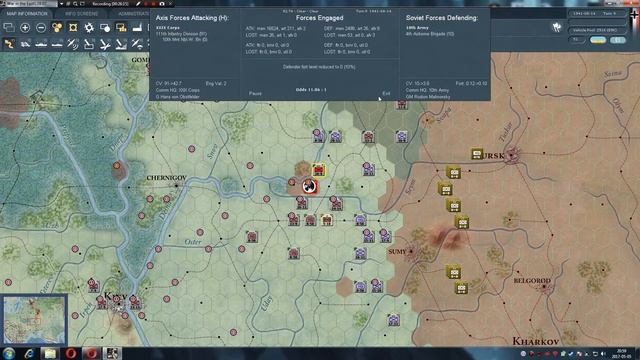640x360 pixels.
Task: Click the Chernigov city label
Action: [x=166, y=178]
